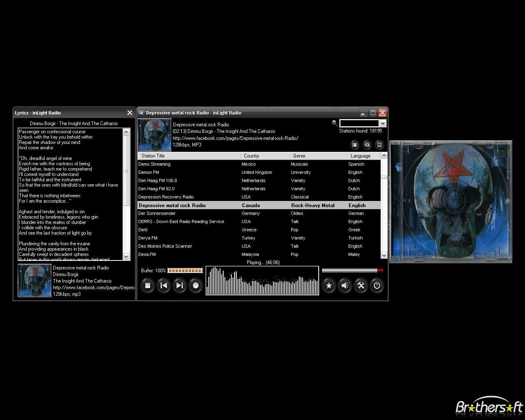Screen dimensions: 525x420
Task: Select Depressive metal rock Radio row
Action: (259, 205)
